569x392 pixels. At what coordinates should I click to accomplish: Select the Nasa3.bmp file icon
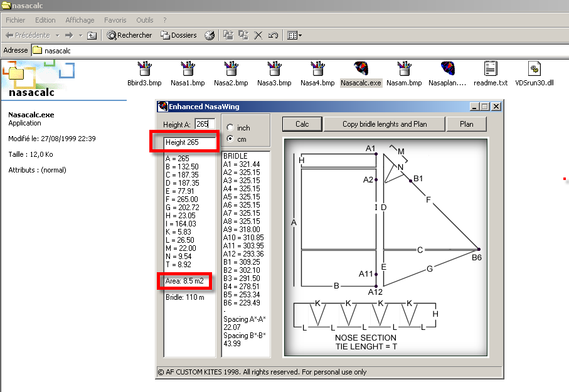point(274,68)
